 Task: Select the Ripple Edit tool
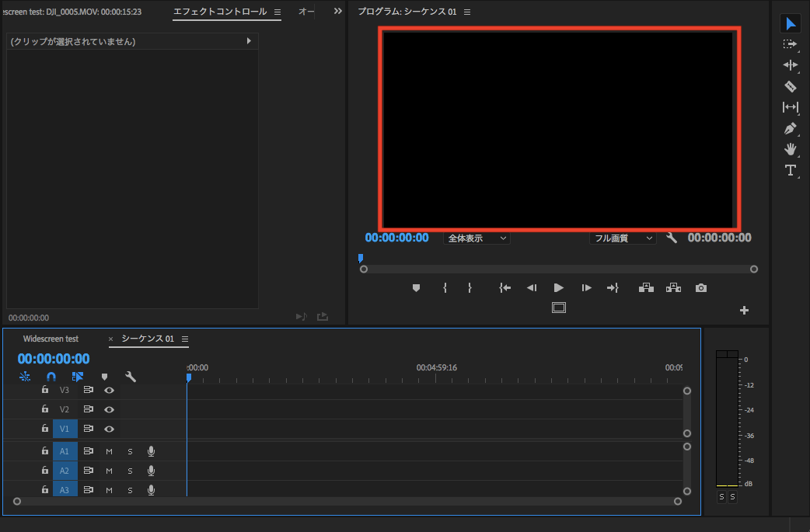(x=790, y=65)
